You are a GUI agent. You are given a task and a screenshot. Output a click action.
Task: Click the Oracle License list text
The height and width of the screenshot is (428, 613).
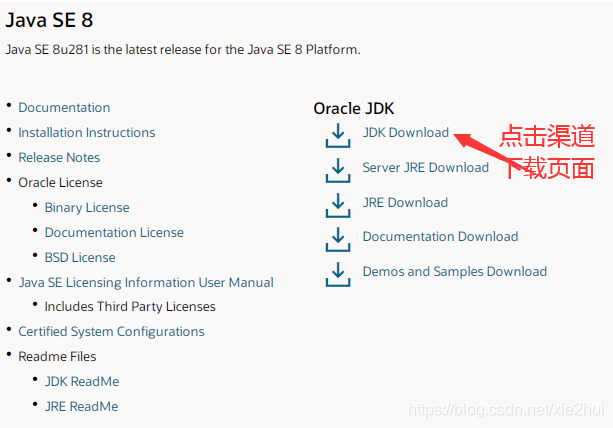point(60,183)
